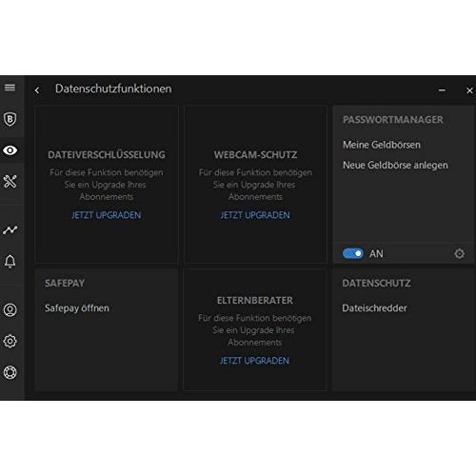Screen dimensions: 476x476
Task: Minimize the Bitdefender window
Action: 442,90
